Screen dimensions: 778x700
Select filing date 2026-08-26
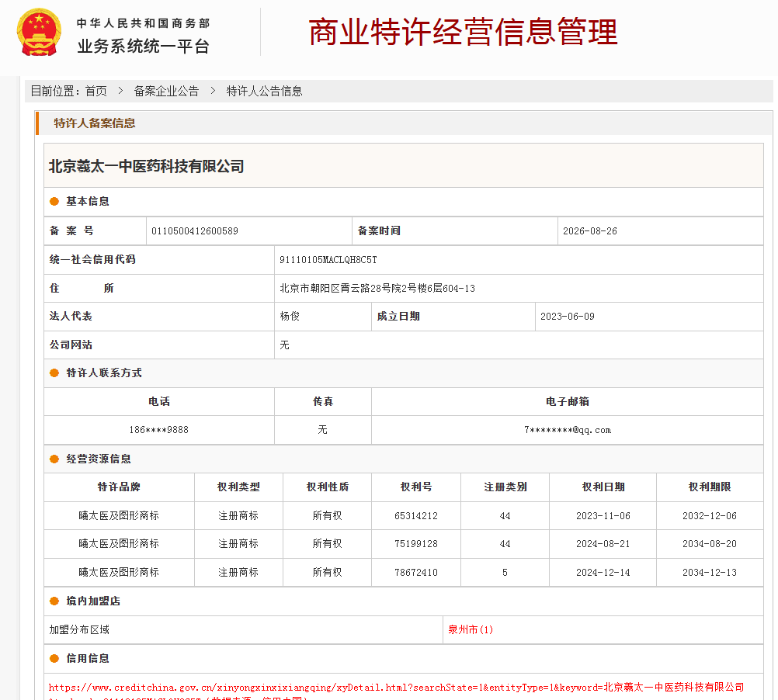tap(590, 231)
